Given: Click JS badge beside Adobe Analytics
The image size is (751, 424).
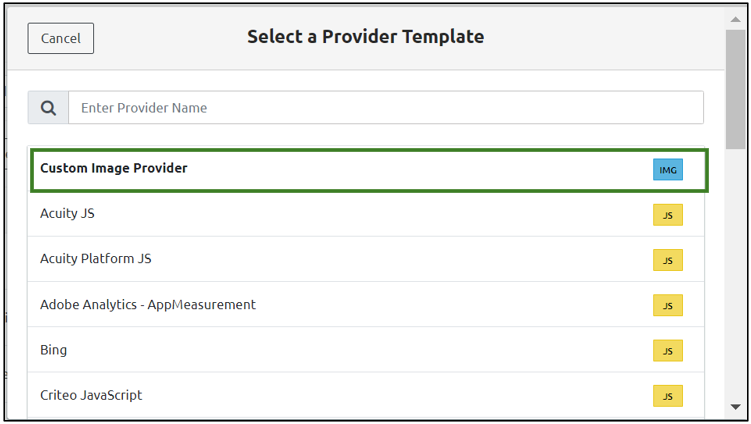Looking at the screenshot, I should pyautogui.click(x=667, y=305).
